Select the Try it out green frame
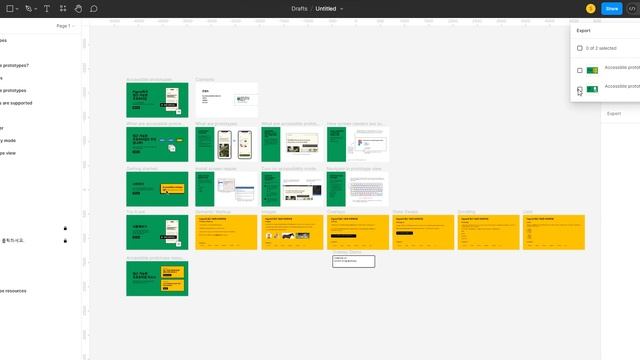 (x=157, y=232)
